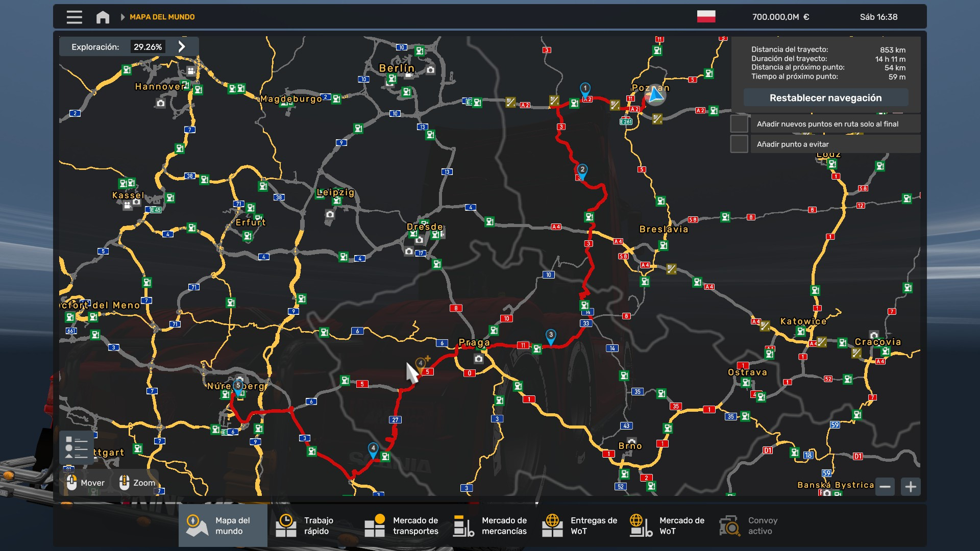The height and width of the screenshot is (551, 980).
Task: Click the Brno city label
Action: coord(630,445)
